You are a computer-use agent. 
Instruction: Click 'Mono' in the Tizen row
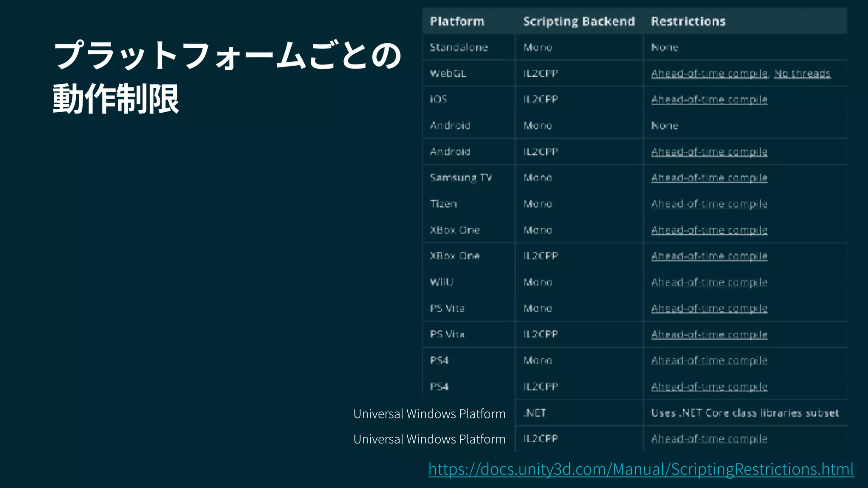[x=538, y=204]
